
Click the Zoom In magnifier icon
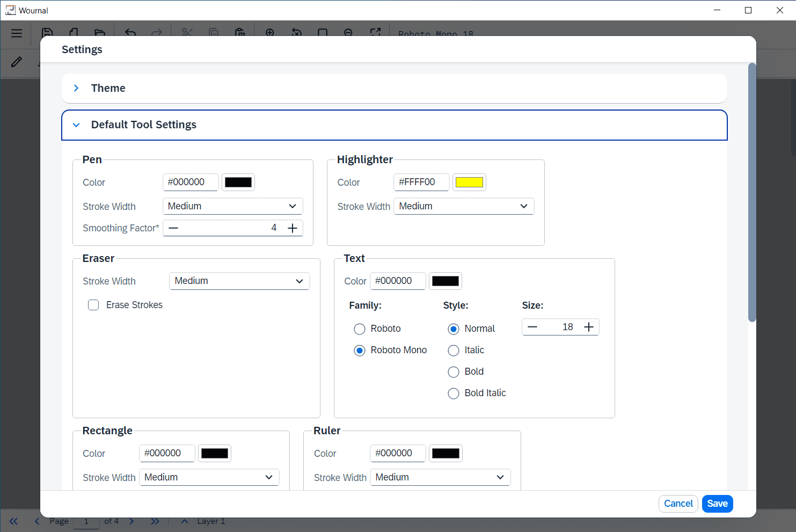(x=270, y=32)
